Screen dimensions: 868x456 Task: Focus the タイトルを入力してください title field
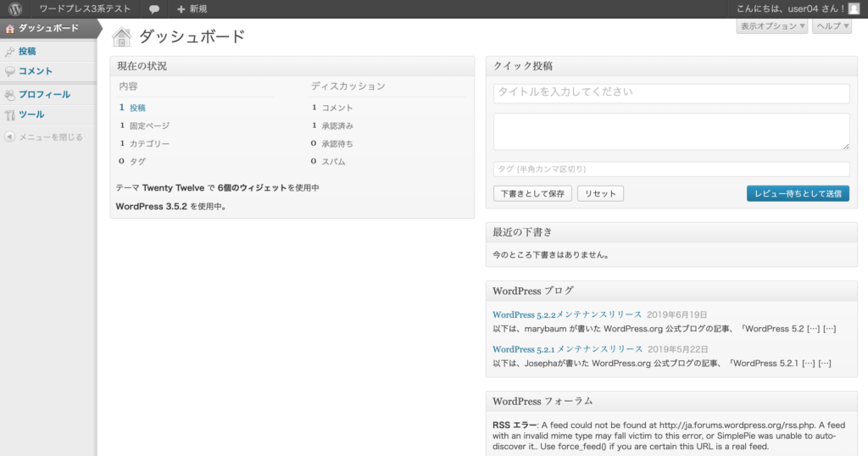(671, 93)
